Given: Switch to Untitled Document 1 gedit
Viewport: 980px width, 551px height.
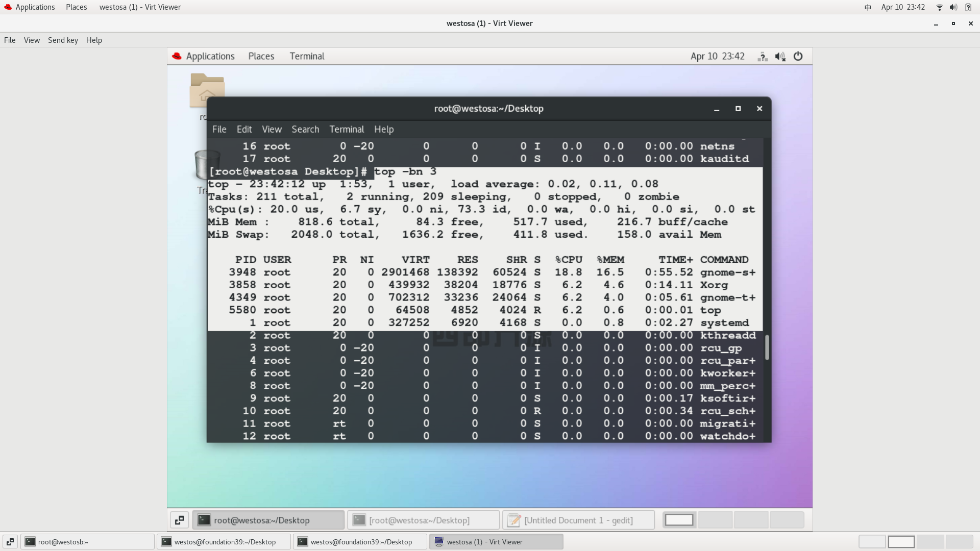Looking at the screenshot, I should pos(578,520).
